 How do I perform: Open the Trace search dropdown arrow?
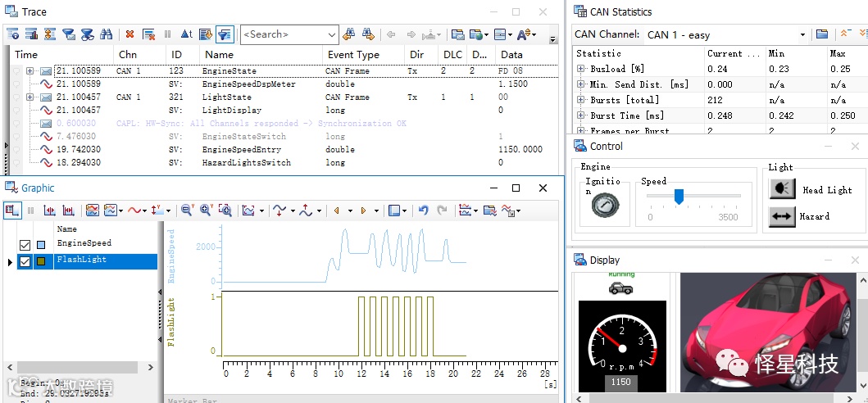(x=332, y=34)
